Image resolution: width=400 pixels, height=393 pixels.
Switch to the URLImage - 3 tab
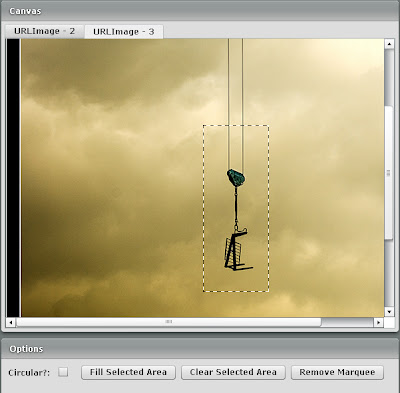pos(124,32)
